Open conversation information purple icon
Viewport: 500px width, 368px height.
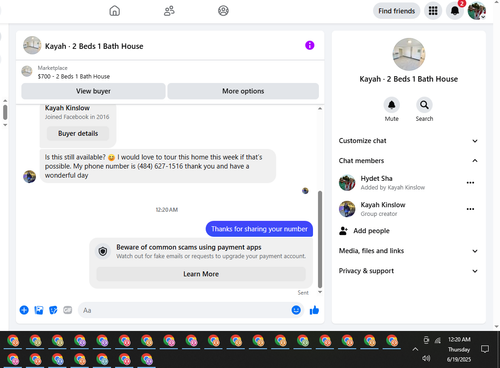[x=310, y=45]
